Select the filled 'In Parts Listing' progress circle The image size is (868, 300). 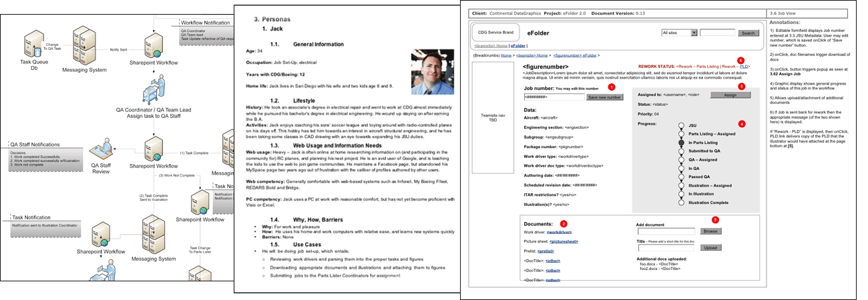tap(680, 143)
